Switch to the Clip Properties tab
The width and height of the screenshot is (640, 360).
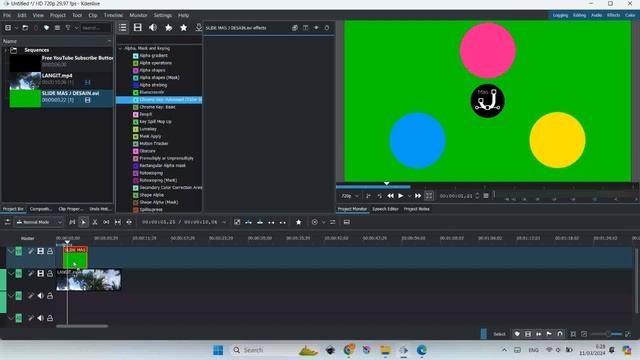70,209
